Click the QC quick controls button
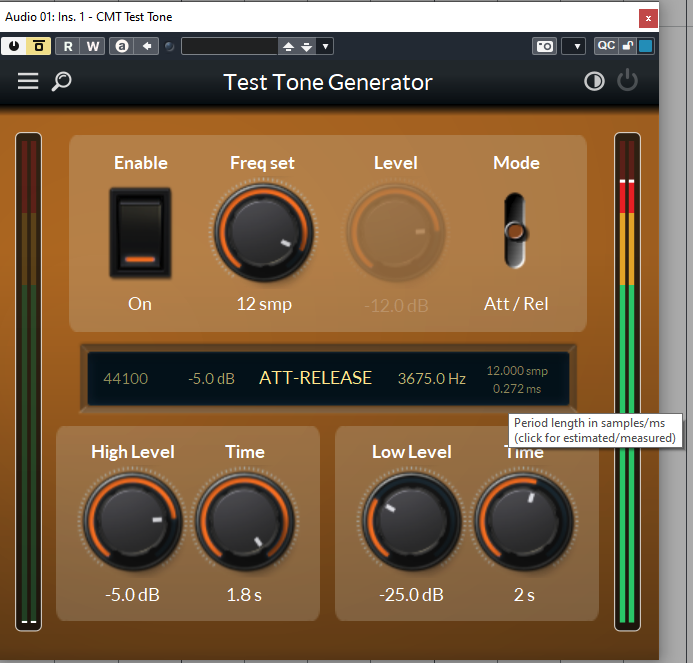 [x=605, y=46]
